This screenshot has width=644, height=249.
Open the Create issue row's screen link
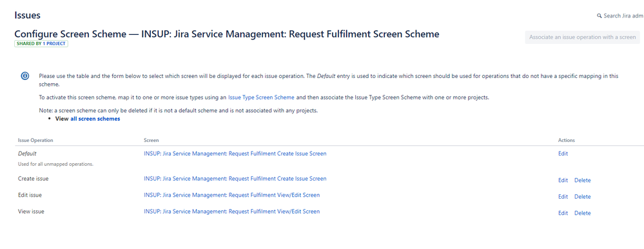pos(235,179)
